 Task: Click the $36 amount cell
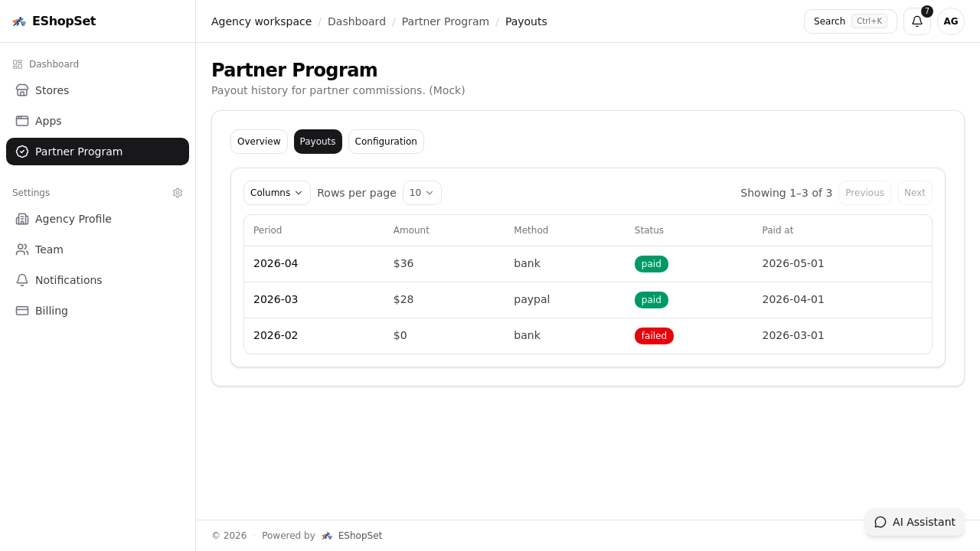pyautogui.click(x=403, y=263)
